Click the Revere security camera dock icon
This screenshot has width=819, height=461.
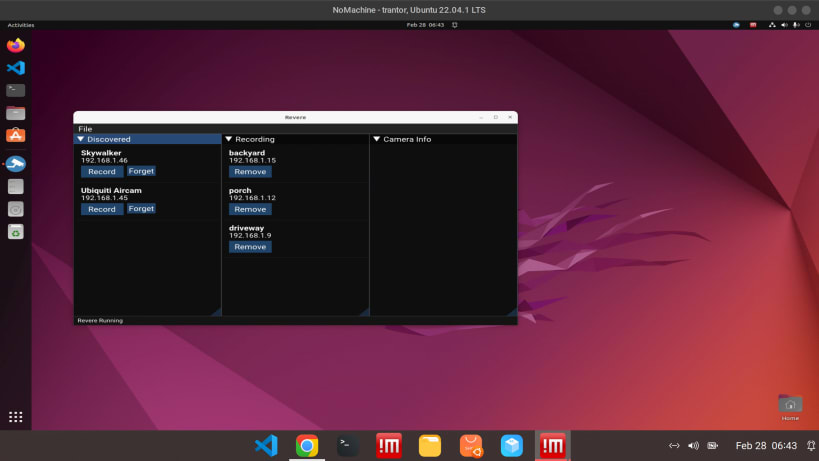click(x=16, y=164)
